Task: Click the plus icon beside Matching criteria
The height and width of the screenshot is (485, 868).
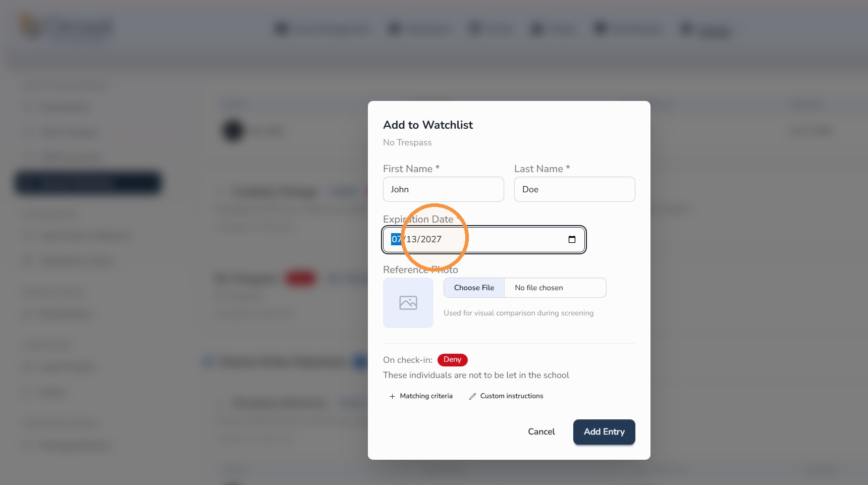Action: pyautogui.click(x=392, y=396)
